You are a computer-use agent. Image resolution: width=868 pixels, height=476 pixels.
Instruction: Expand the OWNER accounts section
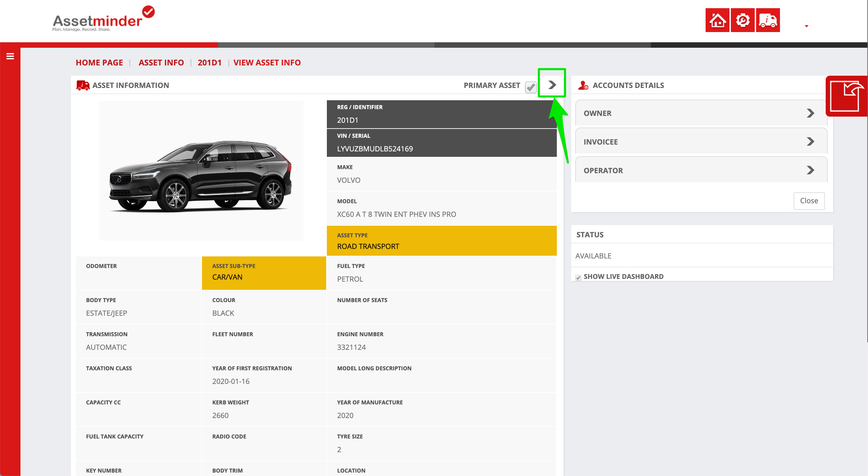(701, 113)
